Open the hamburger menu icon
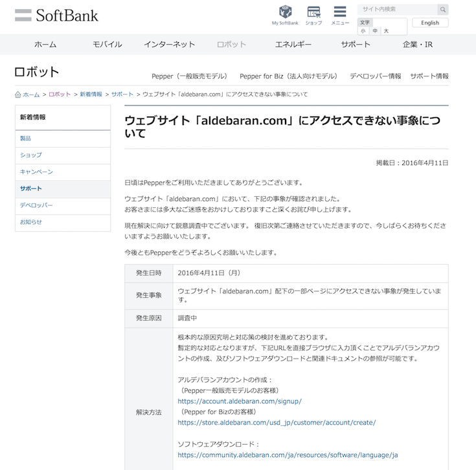Viewport: 476px width, 470px height. pos(340,12)
